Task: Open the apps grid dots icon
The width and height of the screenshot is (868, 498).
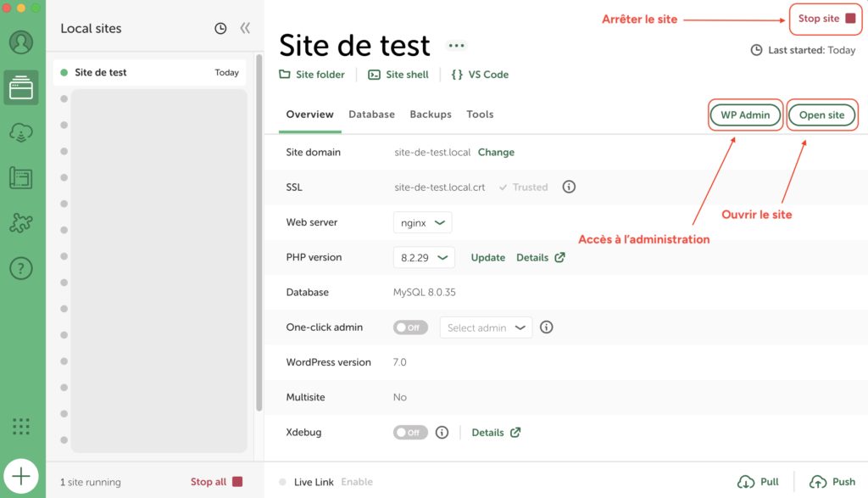Action: (21, 426)
